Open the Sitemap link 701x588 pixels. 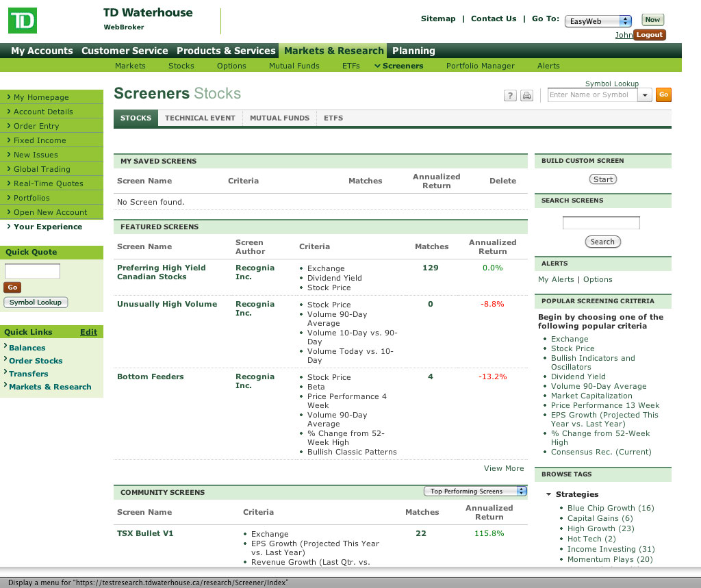pyautogui.click(x=438, y=18)
